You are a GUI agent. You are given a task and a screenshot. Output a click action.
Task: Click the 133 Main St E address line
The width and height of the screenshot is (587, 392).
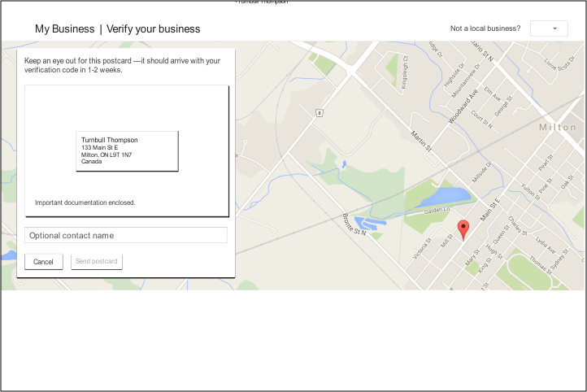99,147
